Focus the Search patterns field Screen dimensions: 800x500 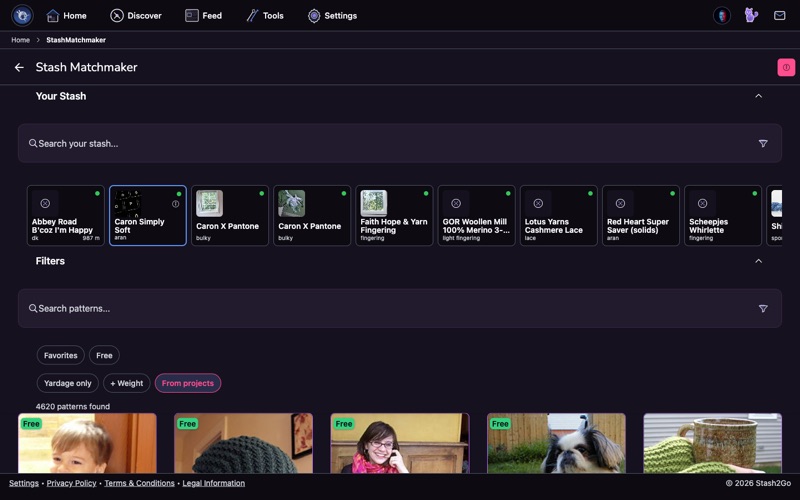click(x=399, y=308)
